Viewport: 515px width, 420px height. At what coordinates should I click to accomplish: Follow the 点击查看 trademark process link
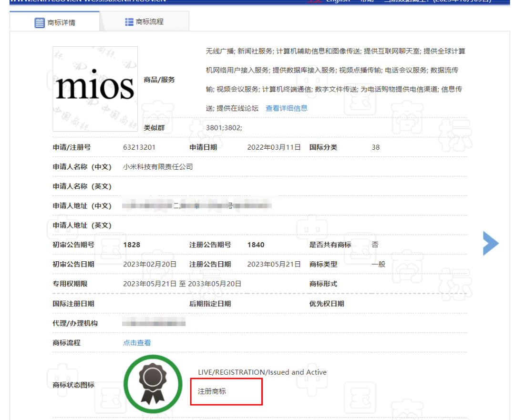[x=137, y=343]
